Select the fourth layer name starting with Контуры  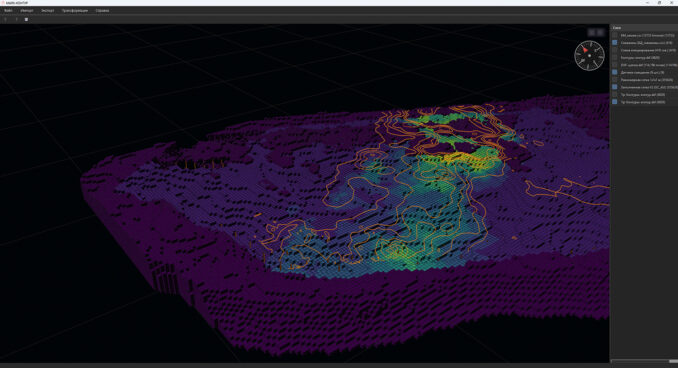click(640, 58)
